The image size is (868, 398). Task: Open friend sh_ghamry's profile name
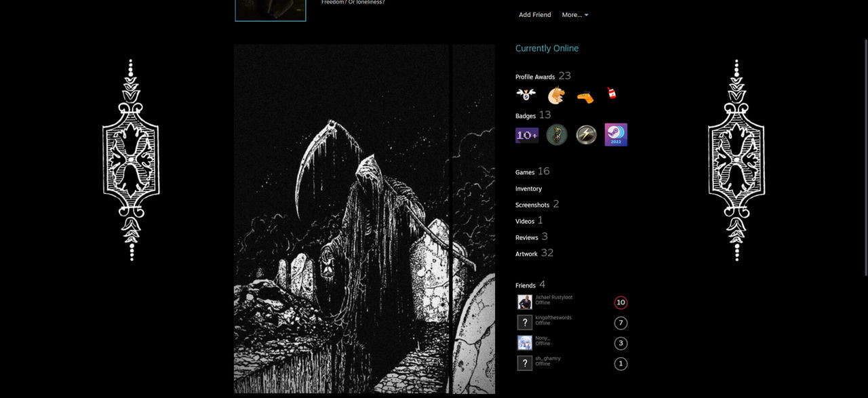pos(548,358)
